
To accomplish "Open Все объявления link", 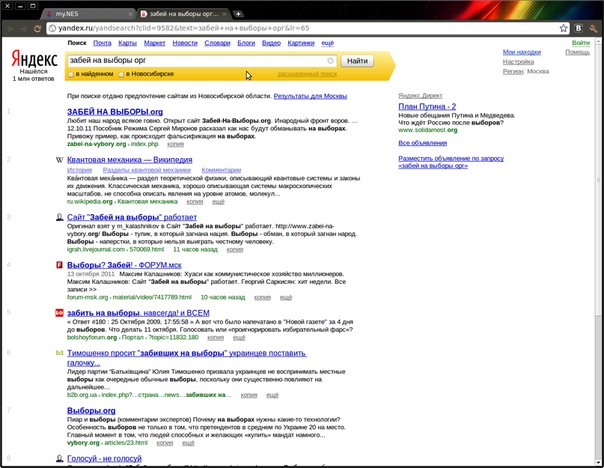I will click(423, 143).
